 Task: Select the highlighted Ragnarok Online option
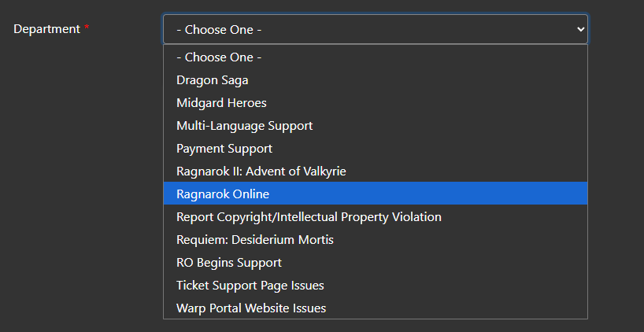[223, 194]
